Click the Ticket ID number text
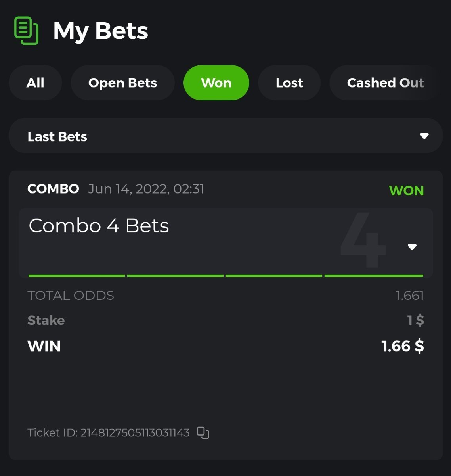 [x=135, y=432]
